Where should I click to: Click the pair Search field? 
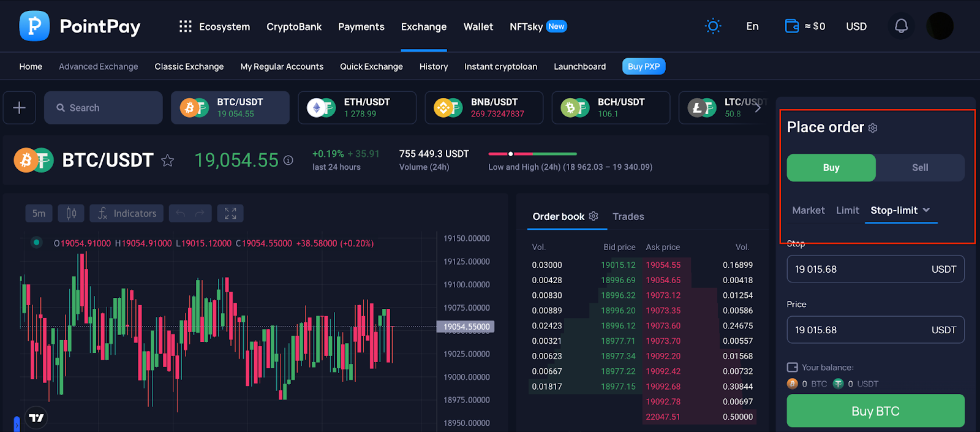point(104,108)
